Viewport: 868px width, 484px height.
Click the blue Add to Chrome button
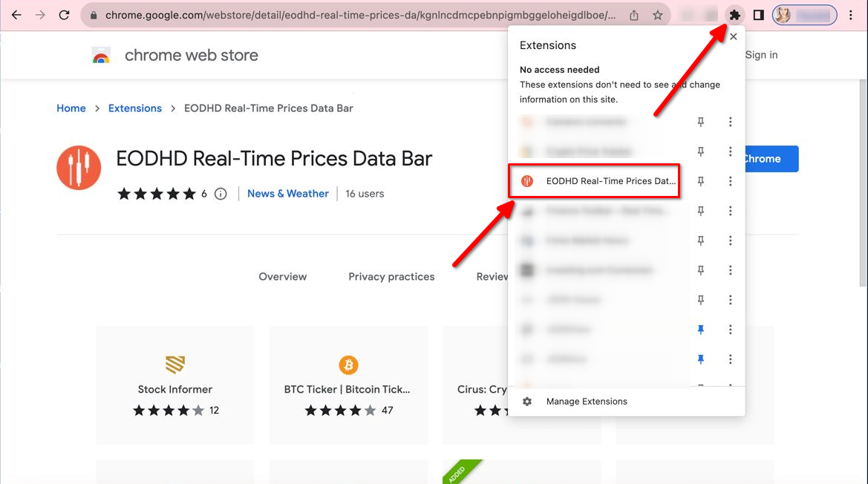pyautogui.click(x=771, y=159)
